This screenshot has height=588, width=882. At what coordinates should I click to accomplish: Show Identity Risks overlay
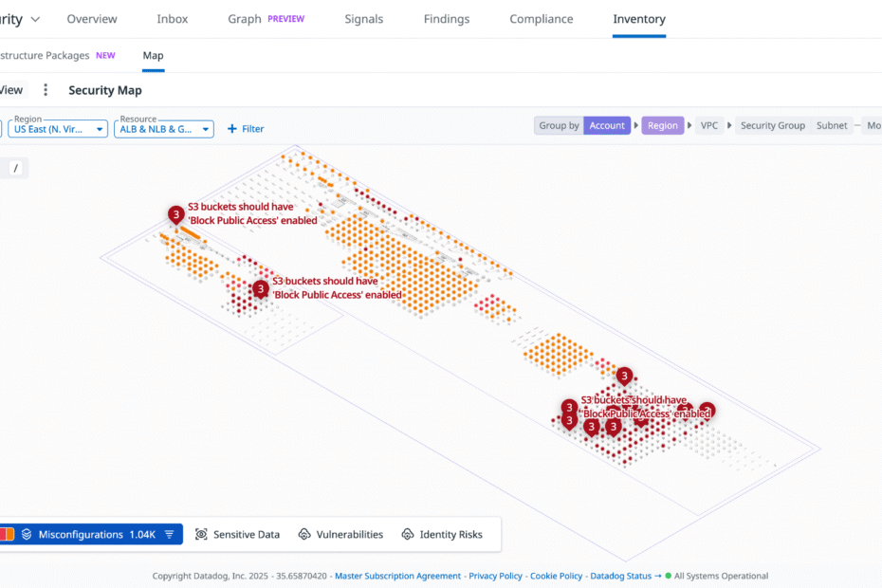point(442,535)
